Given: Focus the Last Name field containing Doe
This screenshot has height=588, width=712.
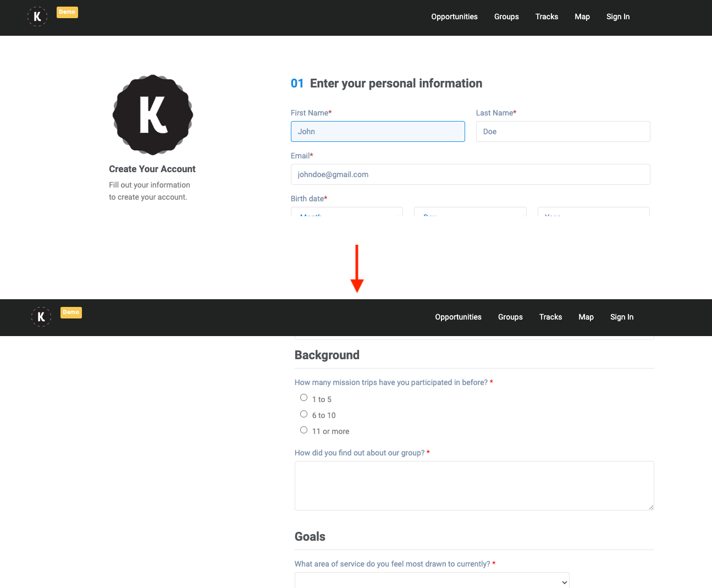Looking at the screenshot, I should 563,131.
